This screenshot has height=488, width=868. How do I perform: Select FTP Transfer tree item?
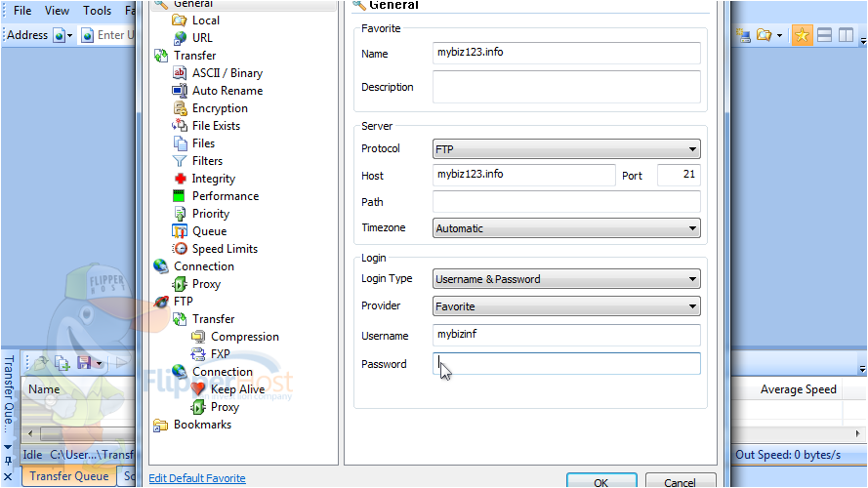point(213,319)
